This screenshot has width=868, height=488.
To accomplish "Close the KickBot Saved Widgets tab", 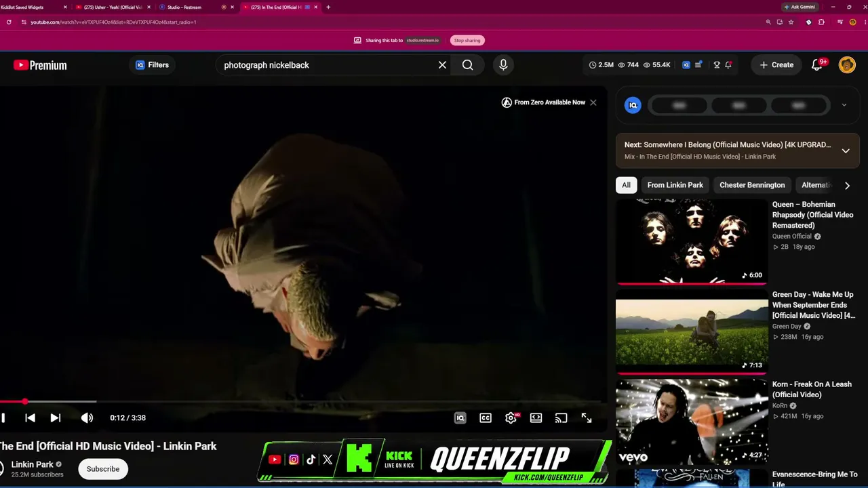I will 65,7.
